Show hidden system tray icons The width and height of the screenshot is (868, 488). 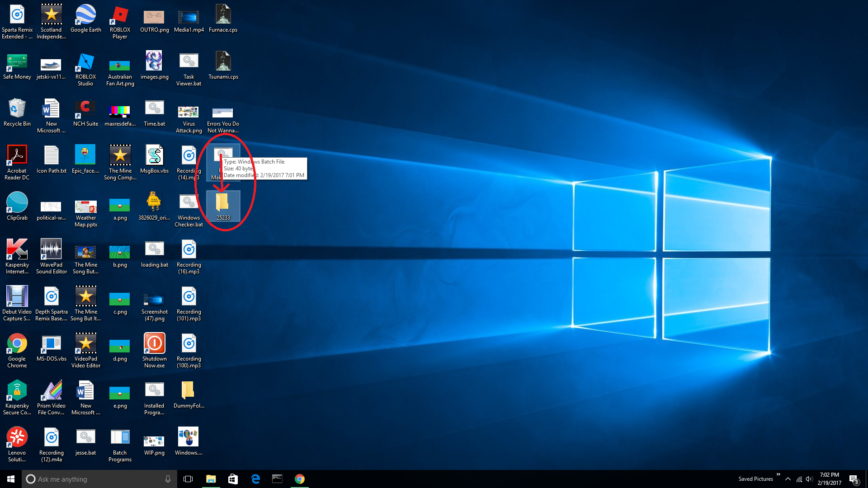pyautogui.click(x=788, y=479)
